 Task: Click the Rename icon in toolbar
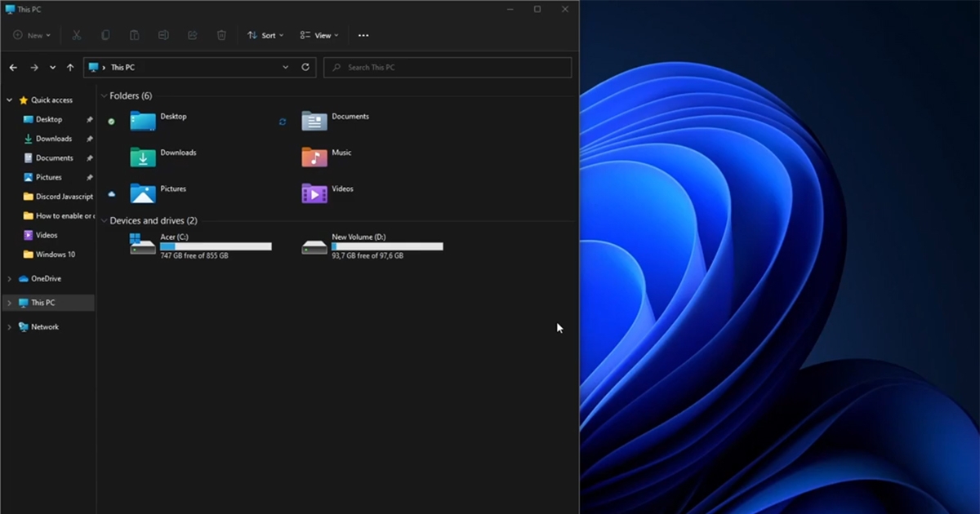163,35
